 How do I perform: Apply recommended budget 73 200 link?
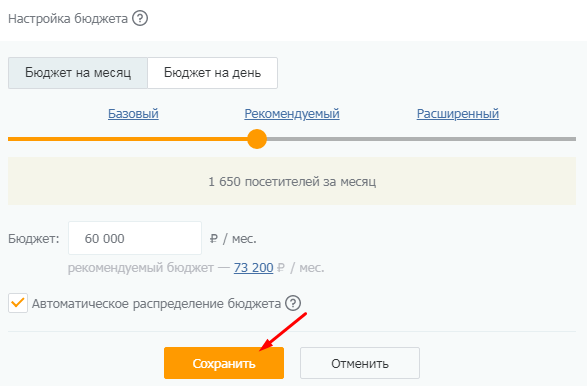click(x=253, y=268)
